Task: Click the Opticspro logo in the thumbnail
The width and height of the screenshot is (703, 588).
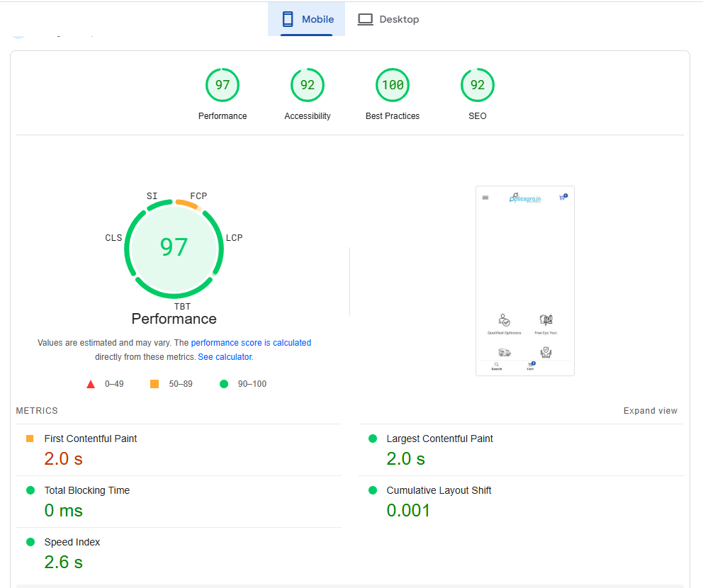Action: click(x=525, y=198)
